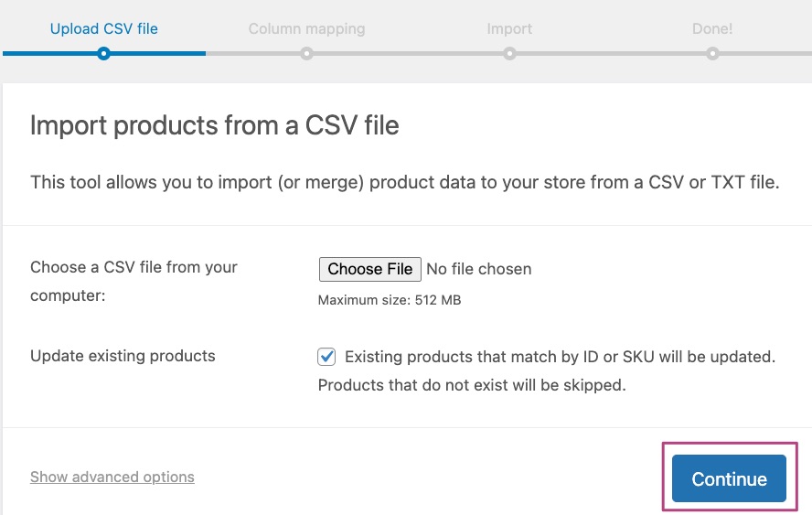Image resolution: width=812 pixels, height=515 pixels.
Task: Click the 'This tool allows you' description text
Action: [404, 182]
